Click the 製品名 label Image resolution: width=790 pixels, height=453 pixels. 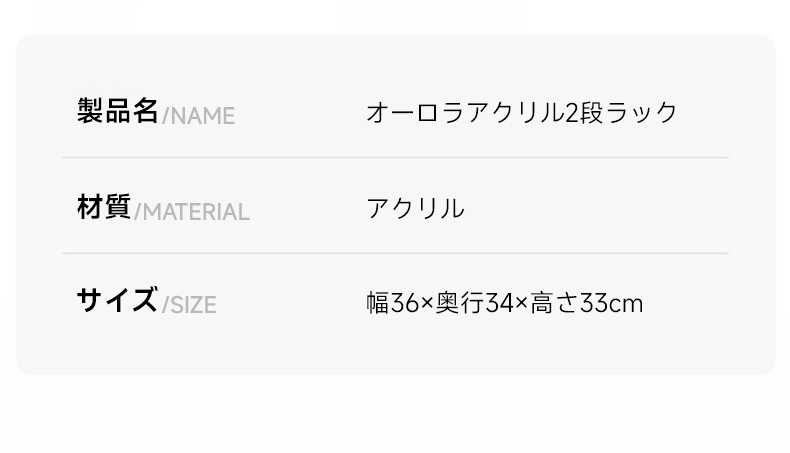pos(118,111)
